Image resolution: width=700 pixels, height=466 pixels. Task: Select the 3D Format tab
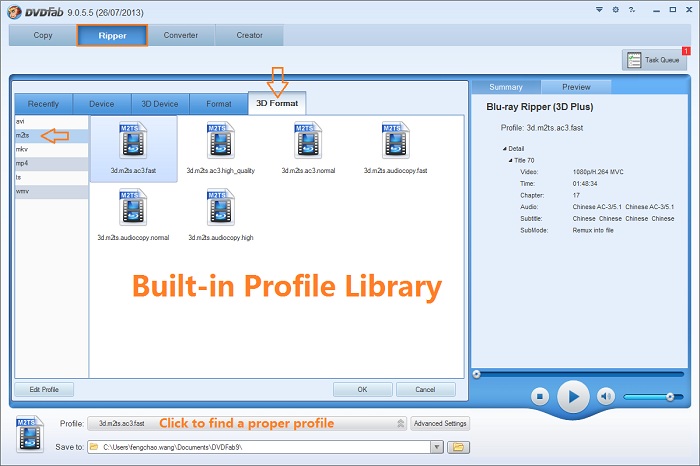coord(277,103)
